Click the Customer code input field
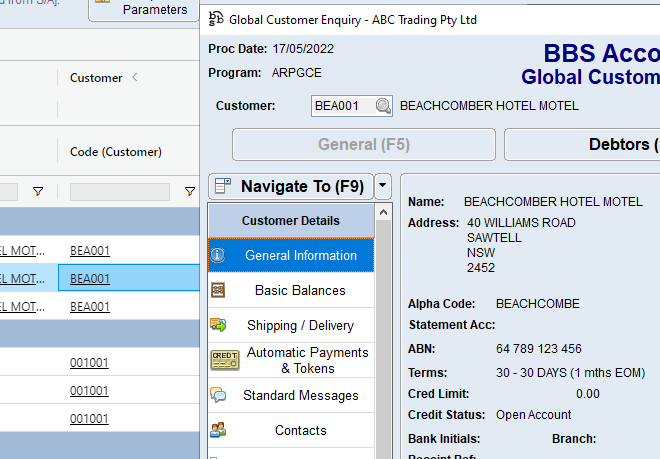 coord(342,106)
